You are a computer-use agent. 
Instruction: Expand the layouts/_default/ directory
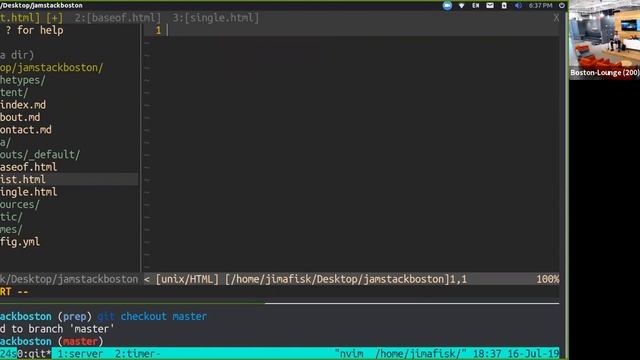coord(40,155)
